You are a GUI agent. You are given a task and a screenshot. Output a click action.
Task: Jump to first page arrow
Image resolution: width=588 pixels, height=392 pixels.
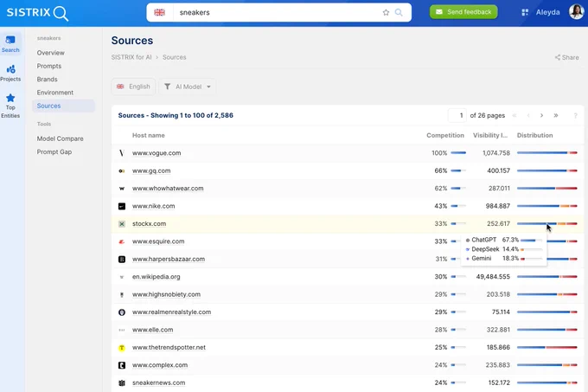pyautogui.click(x=514, y=116)
